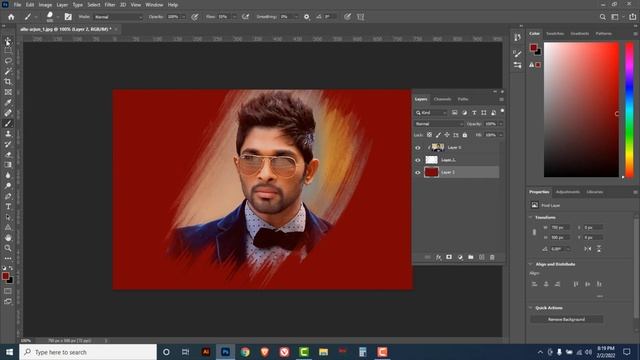Open Google Chrome from the taskbar

[245, 352]
